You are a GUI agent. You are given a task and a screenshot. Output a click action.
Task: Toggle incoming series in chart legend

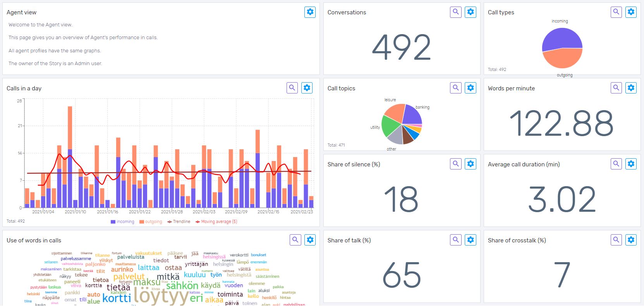point(122,222)
